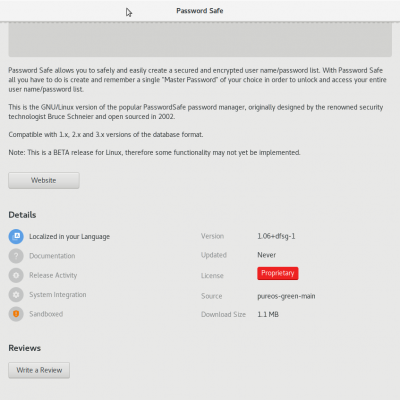The height and width of the screenshot is (400, 400).
Task: Click the download size value 1.1 MB
Action: tap(268, 314)
